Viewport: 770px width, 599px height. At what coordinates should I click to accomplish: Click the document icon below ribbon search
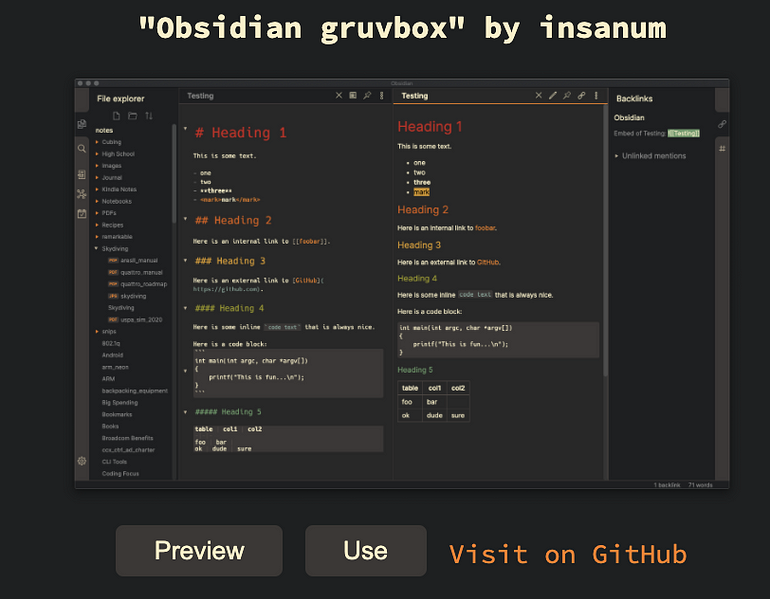(x=82, y=174)
